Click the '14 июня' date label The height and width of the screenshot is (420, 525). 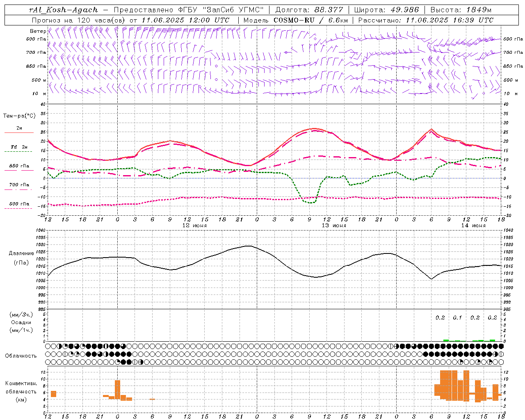tap(473, 226)
